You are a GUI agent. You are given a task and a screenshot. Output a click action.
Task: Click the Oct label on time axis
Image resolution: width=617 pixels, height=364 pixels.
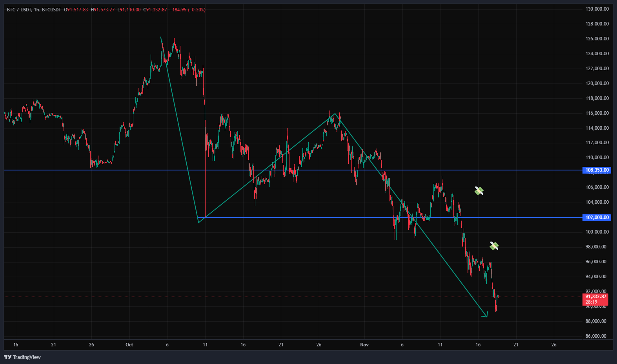(129, 345)
